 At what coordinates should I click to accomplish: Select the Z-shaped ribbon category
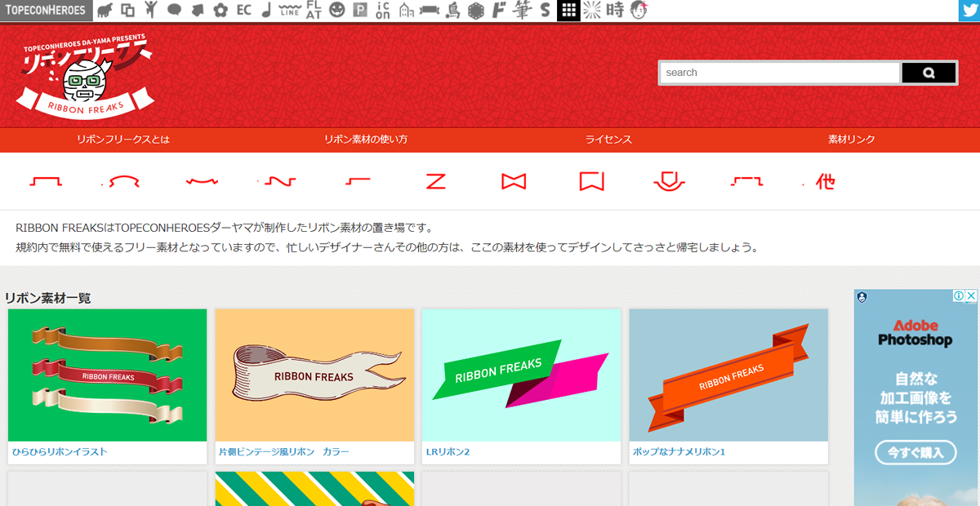pyautogui.click(x=435, y=181)
